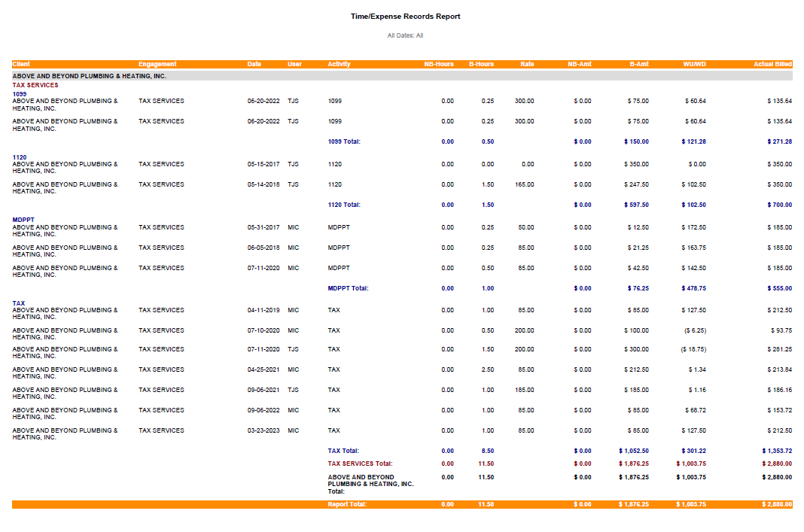Viewport: 804px width, 532px height.
Task: Click the red TAX SERVICES group heading
Action: tap(35, 85)
